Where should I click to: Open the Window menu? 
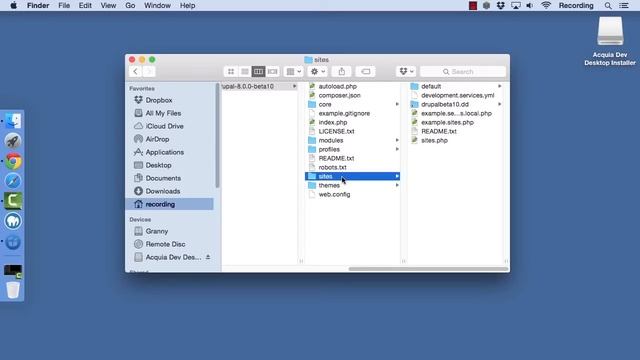tap(157, 6)
